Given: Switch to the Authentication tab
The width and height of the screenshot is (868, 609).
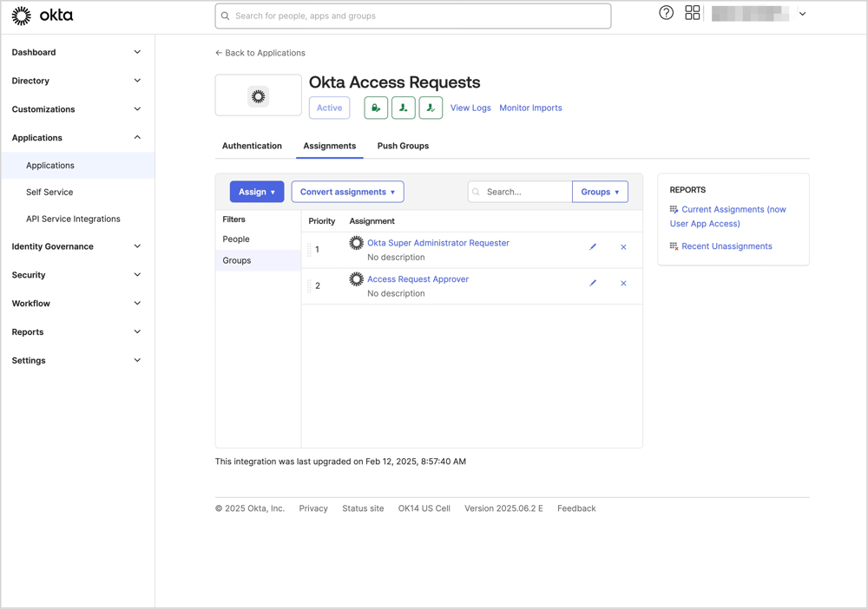Looking at the screenshot, I should (252, 146).
